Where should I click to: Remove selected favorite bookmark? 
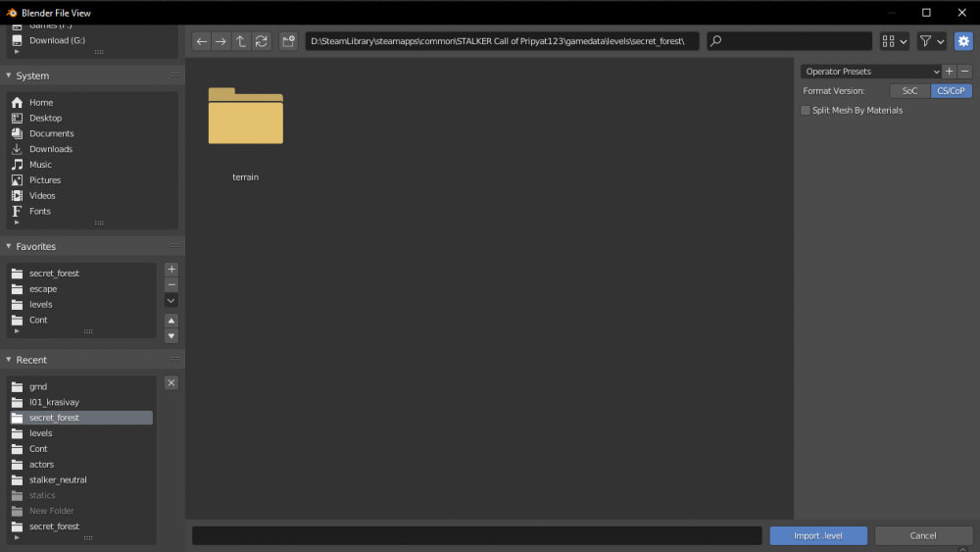click(171, 285)
